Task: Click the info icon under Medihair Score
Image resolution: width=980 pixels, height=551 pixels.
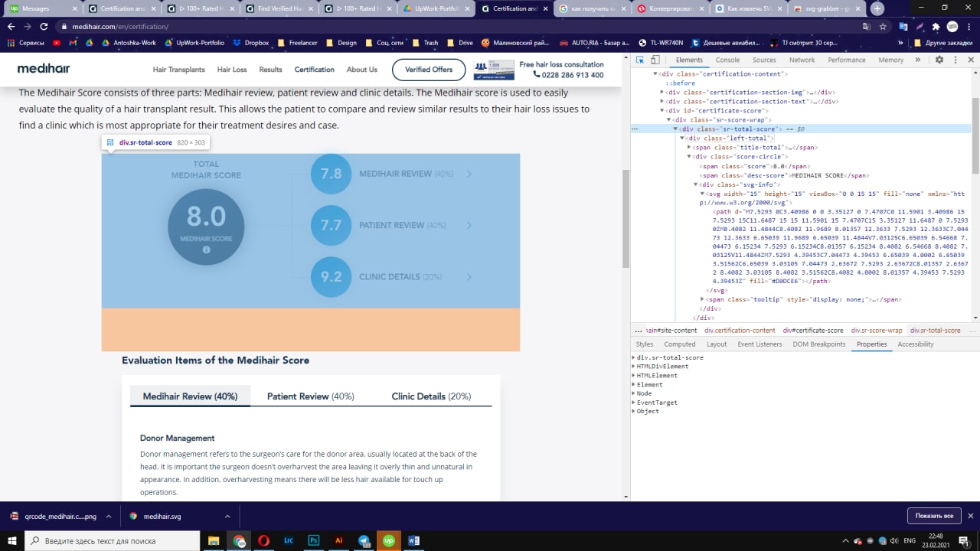Action: (206, 249)
